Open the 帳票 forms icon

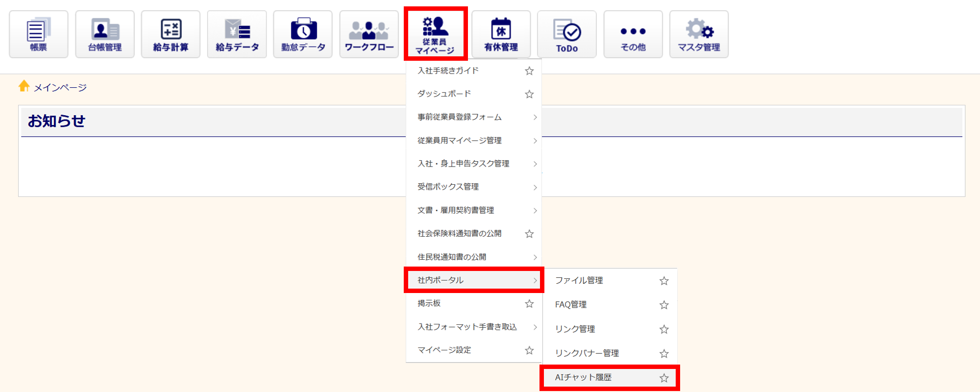point(38,34)
